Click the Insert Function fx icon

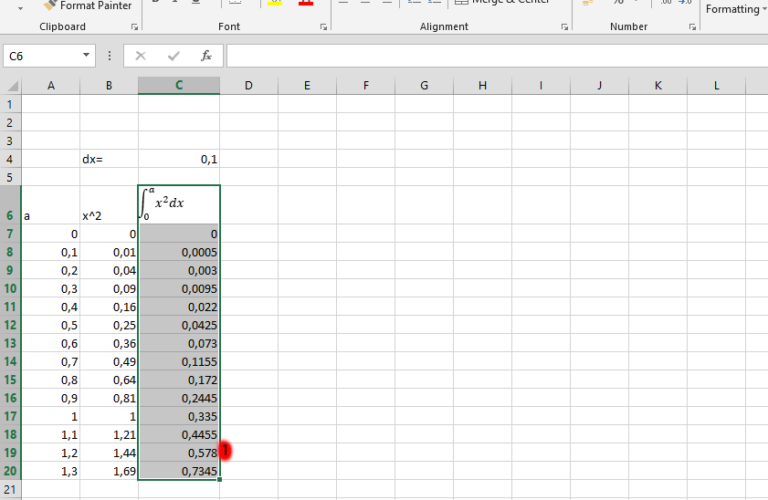pyautogui.click(x=206, y=56)
